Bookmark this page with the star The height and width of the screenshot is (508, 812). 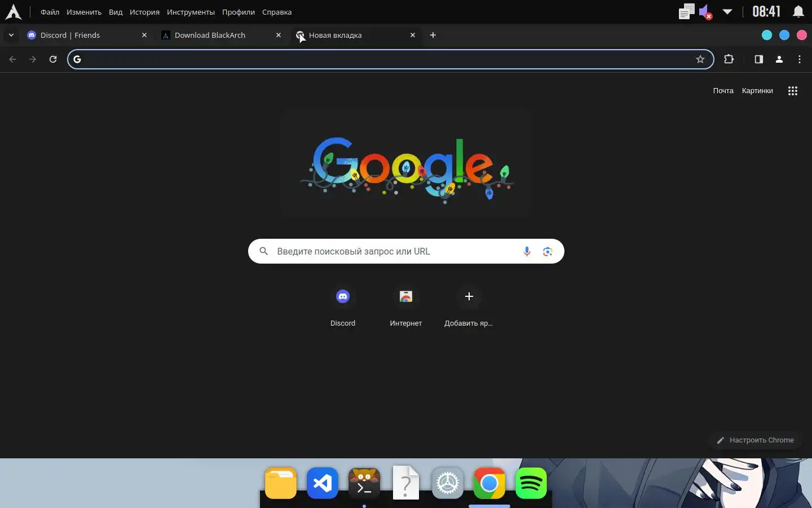tap(700, 59)
